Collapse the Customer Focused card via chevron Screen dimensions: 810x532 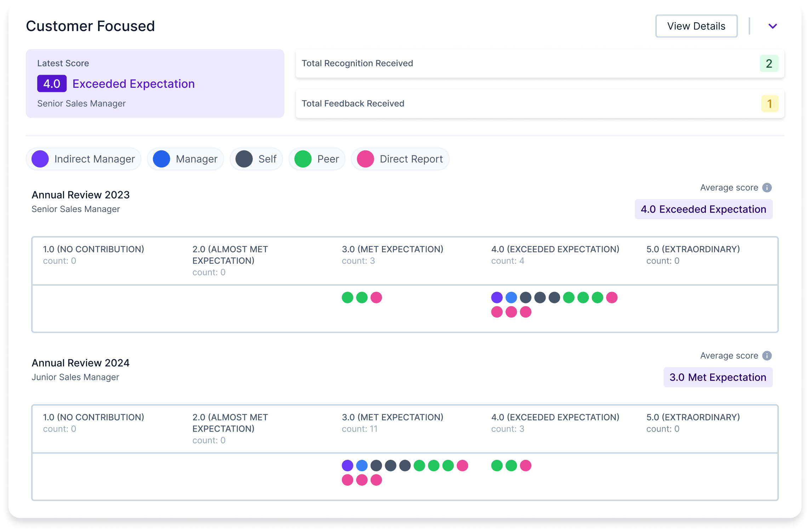coord(773,25)
